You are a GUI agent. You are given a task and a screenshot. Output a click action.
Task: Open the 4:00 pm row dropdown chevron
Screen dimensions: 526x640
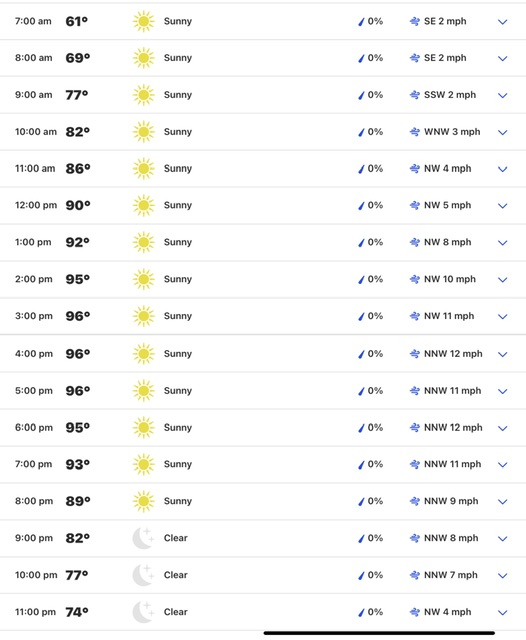503,354
